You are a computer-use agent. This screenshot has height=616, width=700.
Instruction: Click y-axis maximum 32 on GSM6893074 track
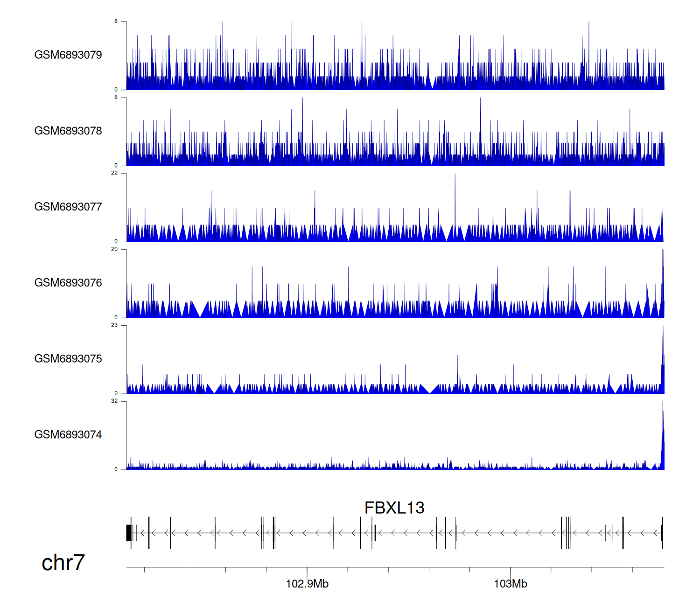pyautogui.click(x=114, y=401)
